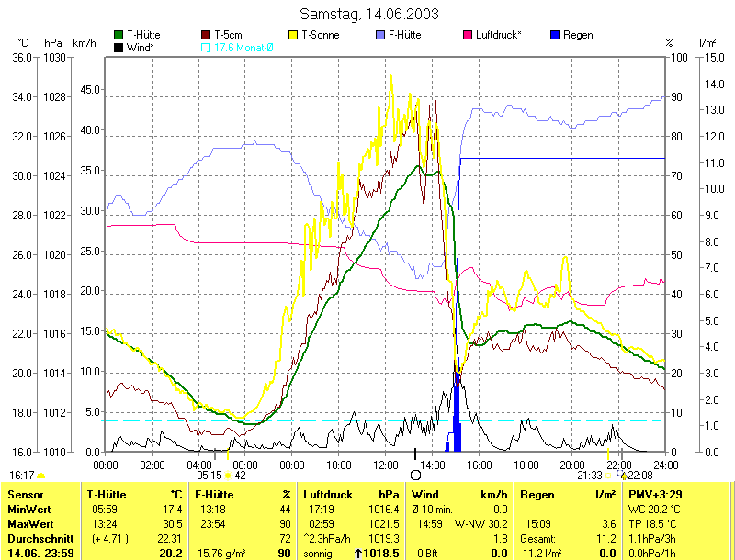
Task: Click the chart title Samstag, 14.06.2003
Action: [368, 14]
